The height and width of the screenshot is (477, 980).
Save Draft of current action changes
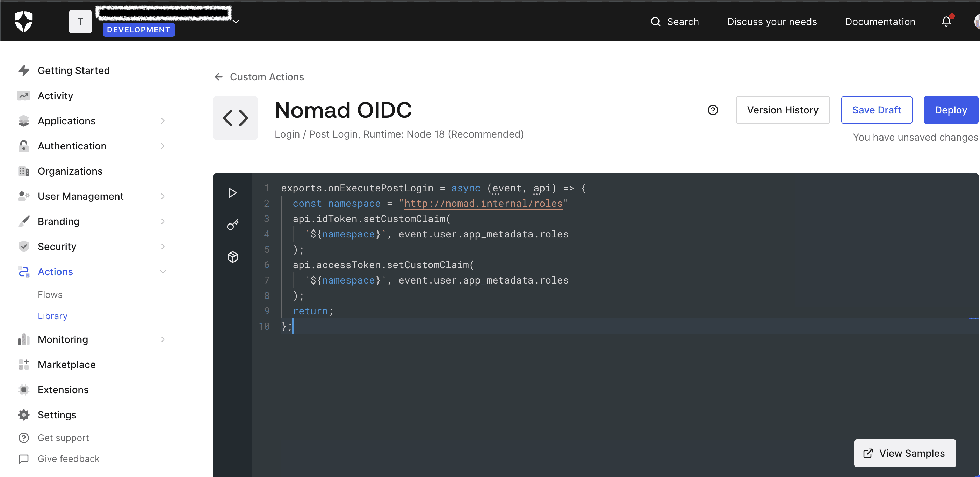click(x=876, y=110)
